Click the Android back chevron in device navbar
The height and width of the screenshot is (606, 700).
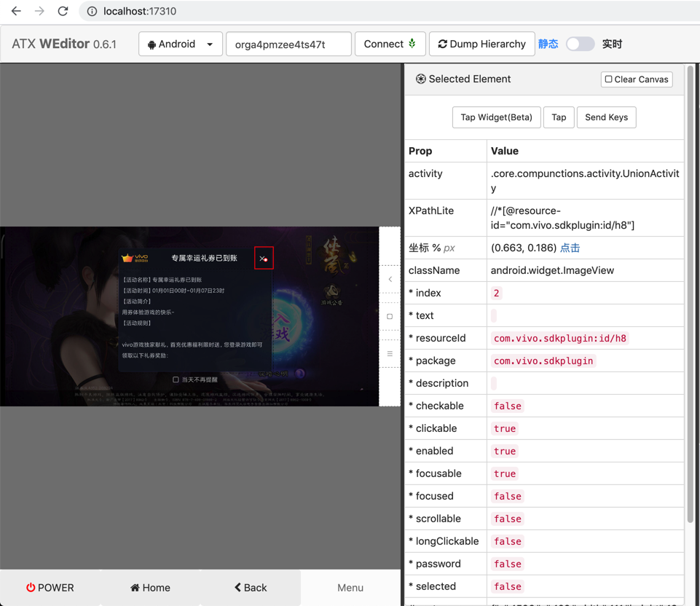coord(390,280)
